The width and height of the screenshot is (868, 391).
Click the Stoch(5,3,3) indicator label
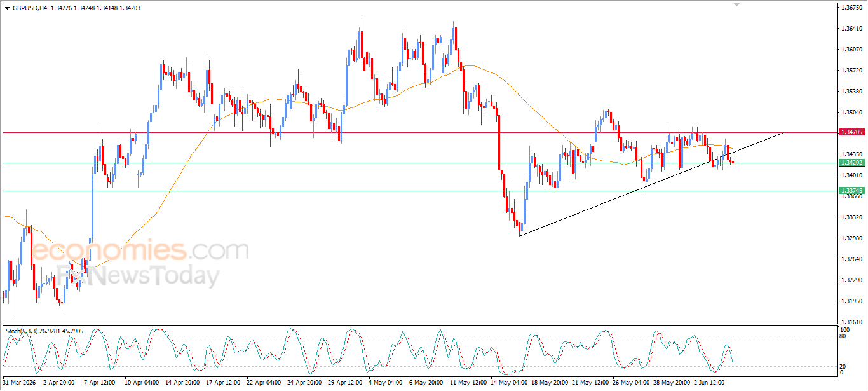point(20,331)
